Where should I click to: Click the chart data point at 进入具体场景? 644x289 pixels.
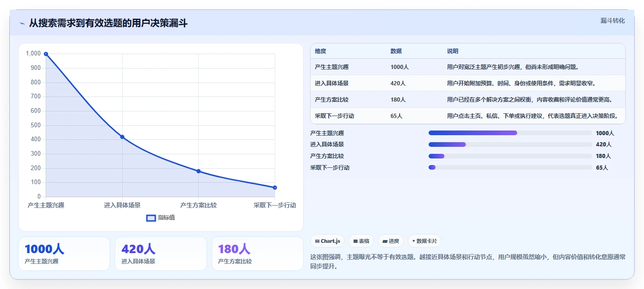point(122,137)
